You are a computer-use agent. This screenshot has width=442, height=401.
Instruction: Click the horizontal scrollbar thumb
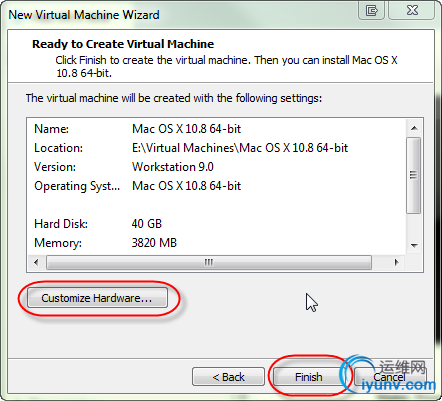[x=209, y=262]
